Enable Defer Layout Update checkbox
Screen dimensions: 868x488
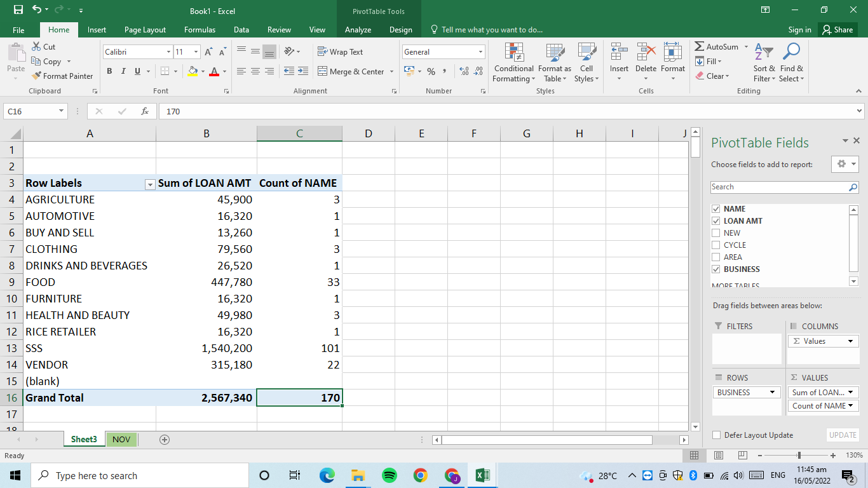(x=717, y=435)
